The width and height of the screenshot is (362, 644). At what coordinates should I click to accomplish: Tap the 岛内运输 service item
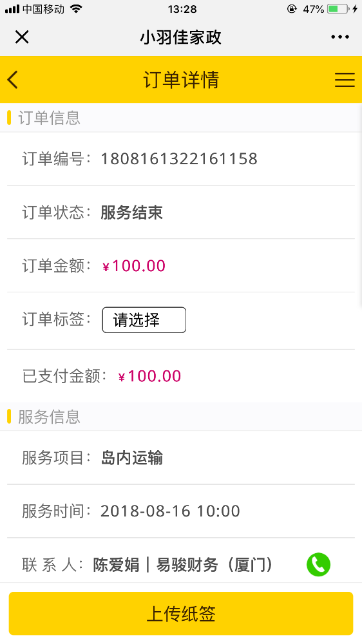132,457
